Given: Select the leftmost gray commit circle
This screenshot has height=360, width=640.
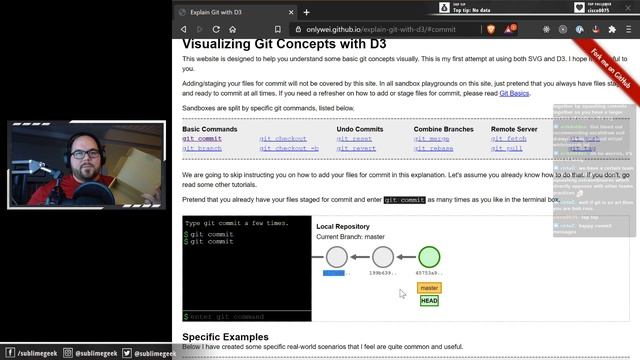Looking at the screenshot, I should (337, 257).
